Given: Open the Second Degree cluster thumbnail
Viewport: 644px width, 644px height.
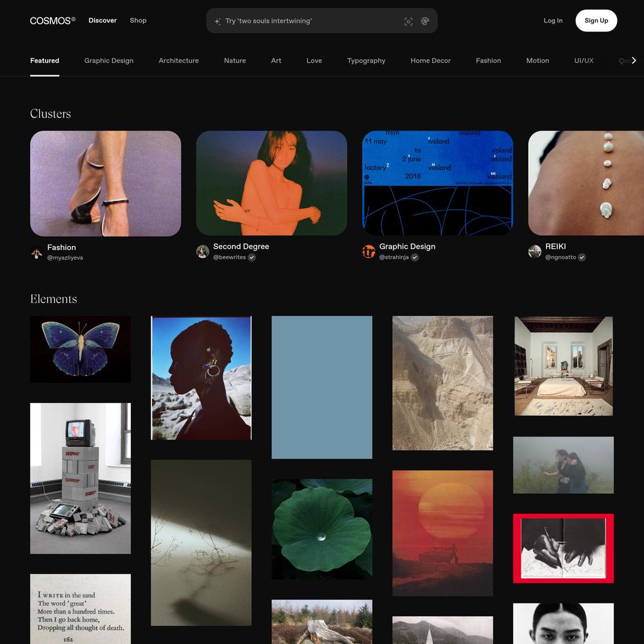Looking at the screenshot, I should (271, 183).
